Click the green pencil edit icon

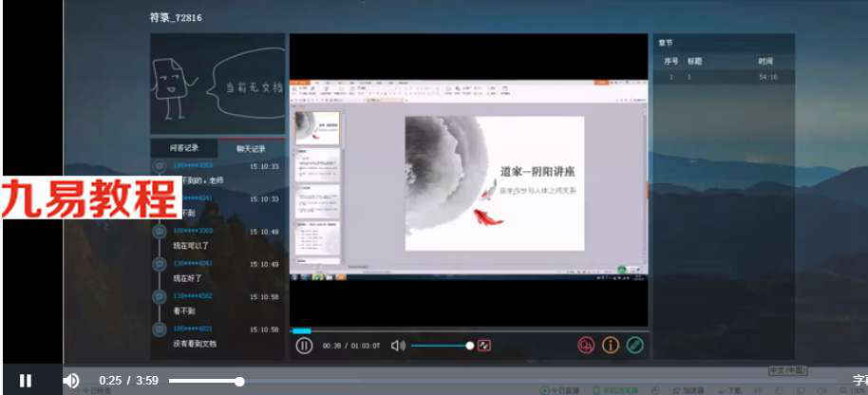tap(635, 346)
